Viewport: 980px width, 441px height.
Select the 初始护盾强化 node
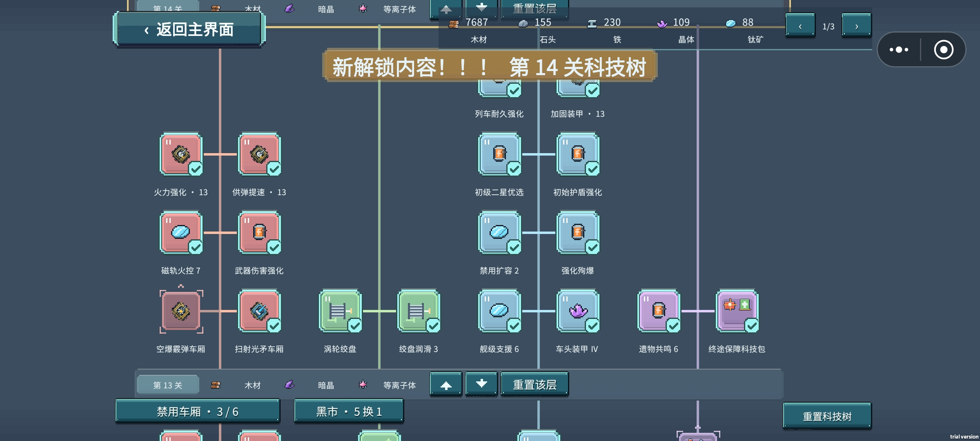578,154
